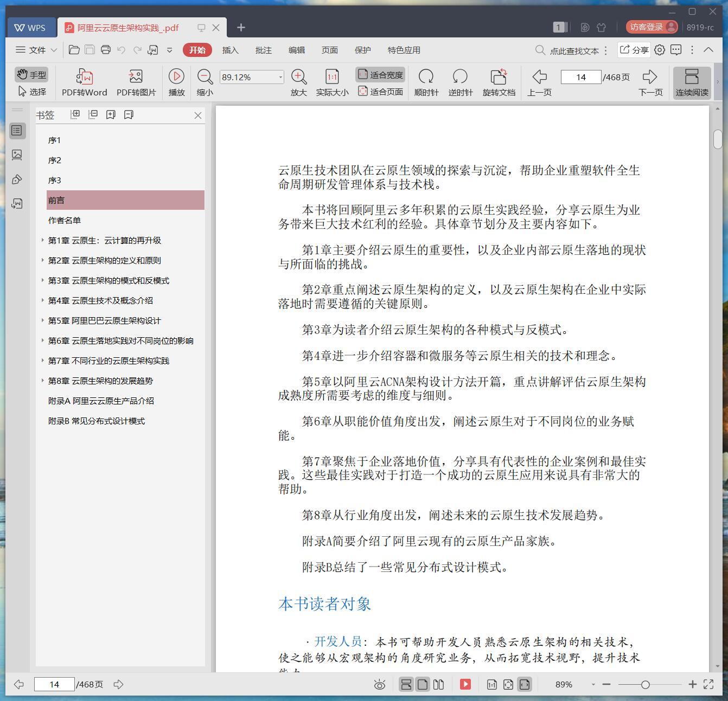Go to 下一页 next page

point(650,82)
